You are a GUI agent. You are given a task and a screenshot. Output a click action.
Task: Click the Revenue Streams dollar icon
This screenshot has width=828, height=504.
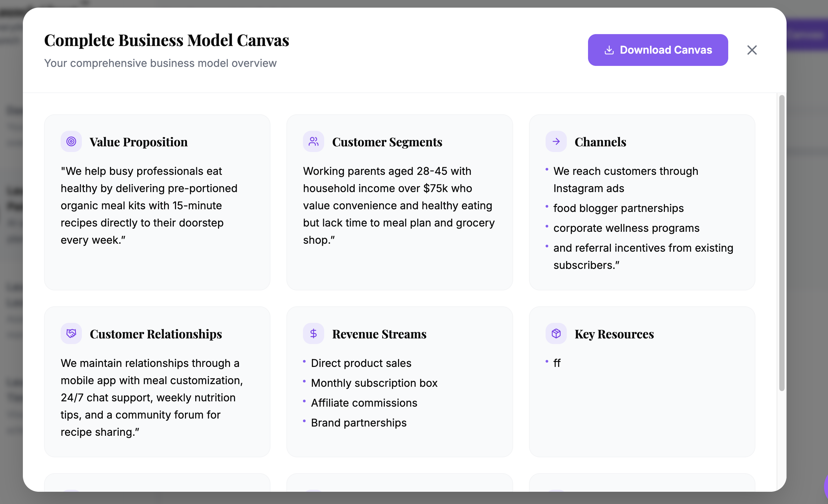[x=313, y=333]
